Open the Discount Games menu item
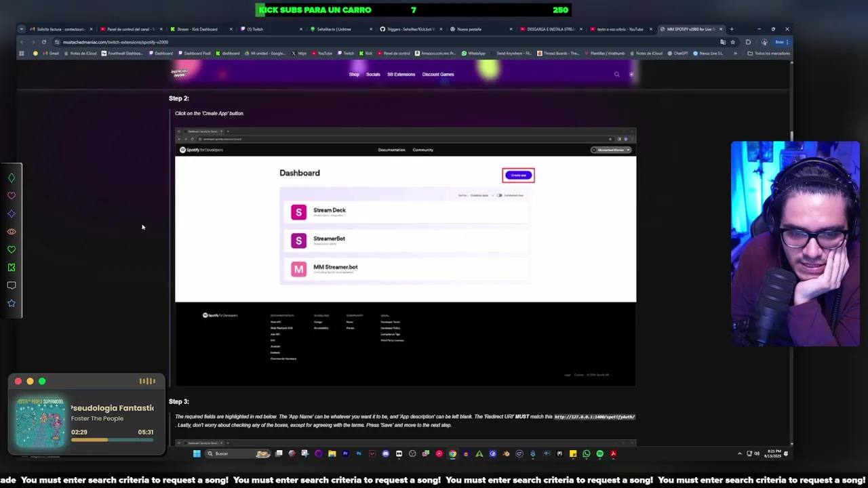868x488 pixels. pyautogui.click(x=438, y=75)
